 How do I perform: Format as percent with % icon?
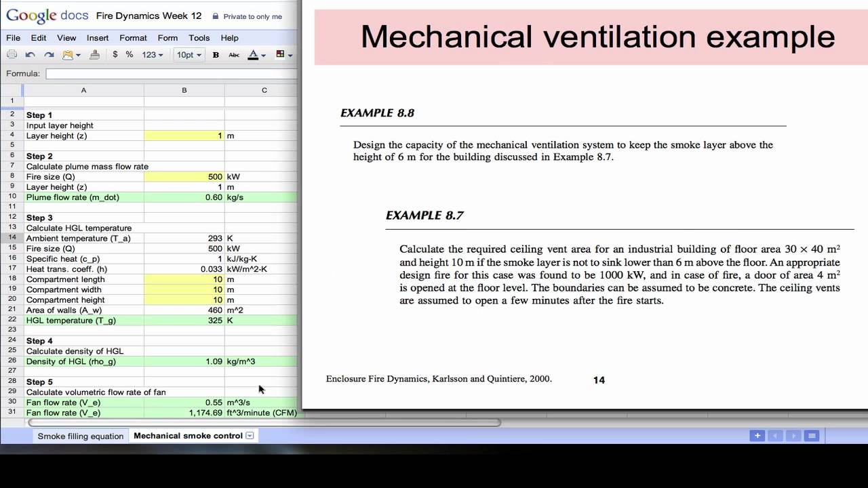129,55
